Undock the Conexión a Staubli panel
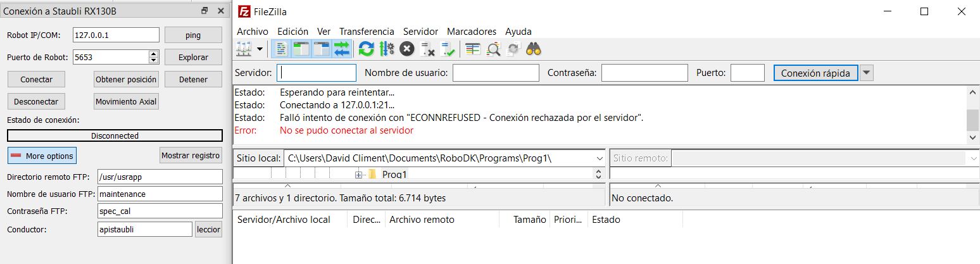Image resolution: width=980 pixels, height=264 pixels. (204, 11)
